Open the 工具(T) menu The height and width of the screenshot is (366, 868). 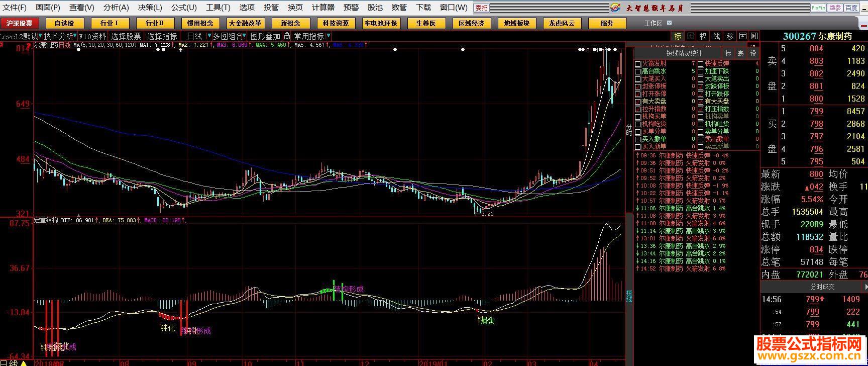point(218,8)
